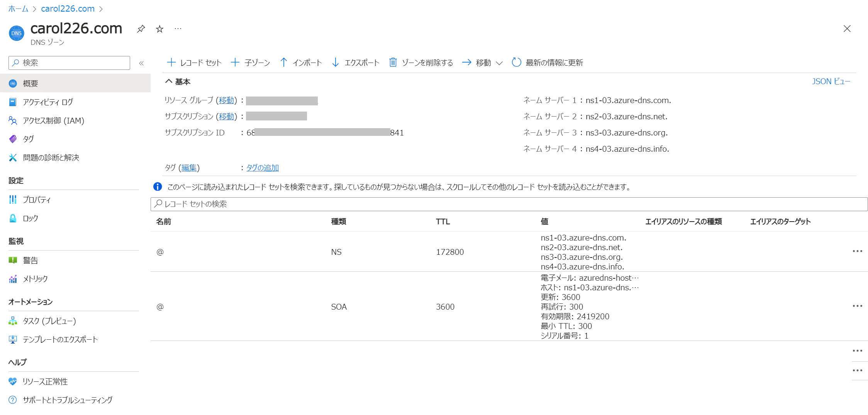
Task: Click ゾーンを削除する trash button
Action: click(421, 63)
